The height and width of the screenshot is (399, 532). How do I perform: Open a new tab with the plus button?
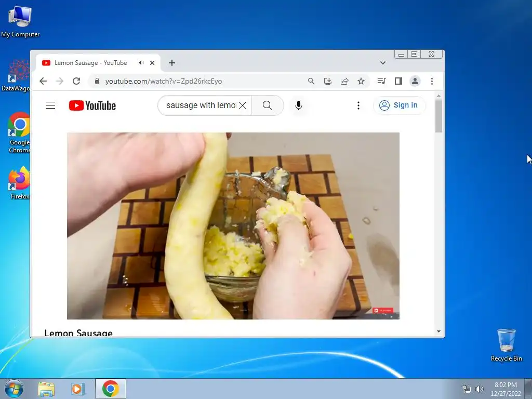172,63
